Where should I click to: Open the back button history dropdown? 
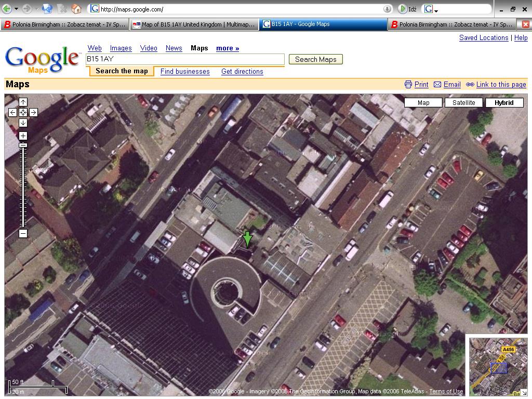(16, 9)
